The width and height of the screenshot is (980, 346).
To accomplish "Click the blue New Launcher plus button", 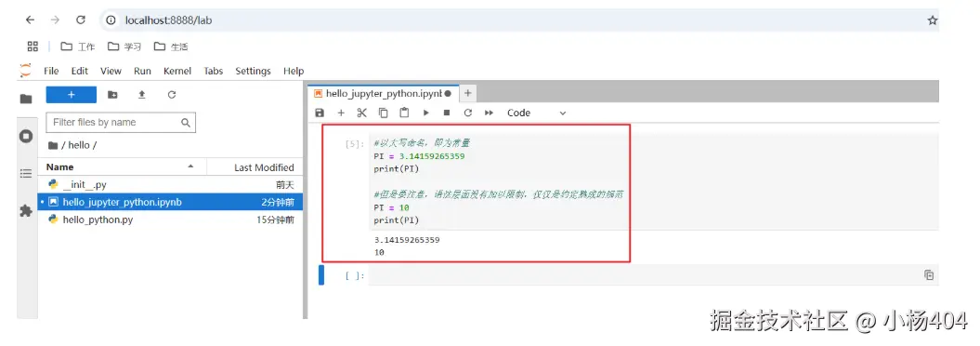I will click(x=72, y=95).
